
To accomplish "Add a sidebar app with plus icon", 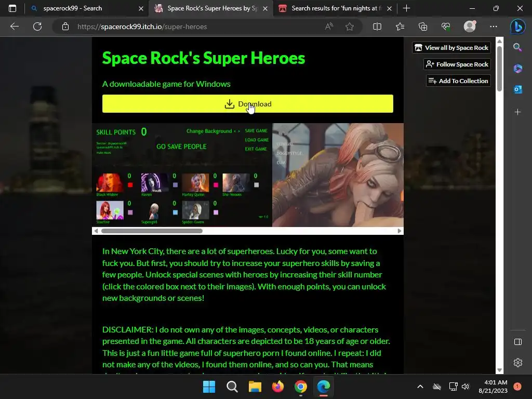I will tap(517, 112).
